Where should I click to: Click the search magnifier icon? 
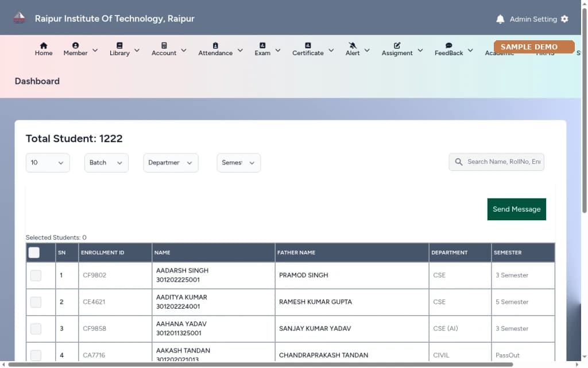coord(458,162)
